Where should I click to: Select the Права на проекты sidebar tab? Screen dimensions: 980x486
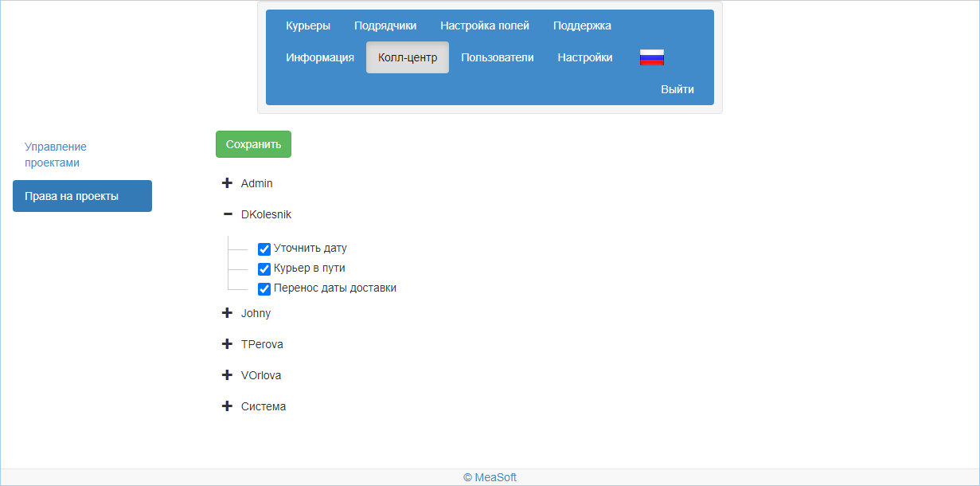point(82,196)
